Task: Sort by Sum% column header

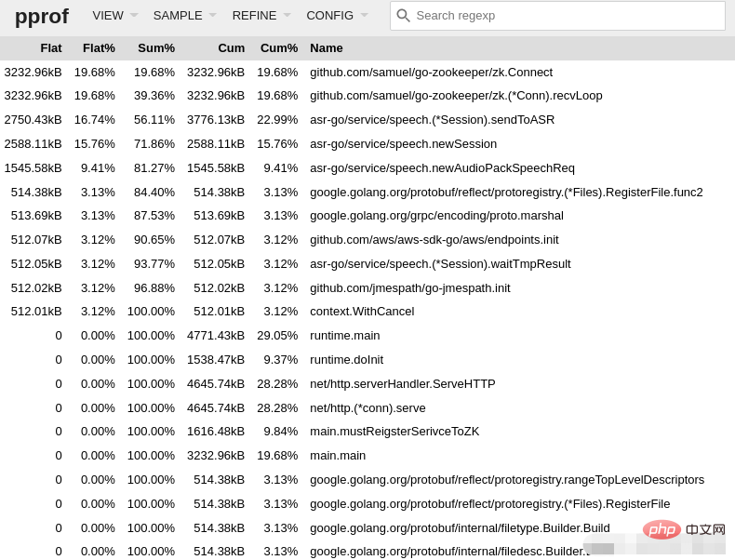Action: click(156, 47)
